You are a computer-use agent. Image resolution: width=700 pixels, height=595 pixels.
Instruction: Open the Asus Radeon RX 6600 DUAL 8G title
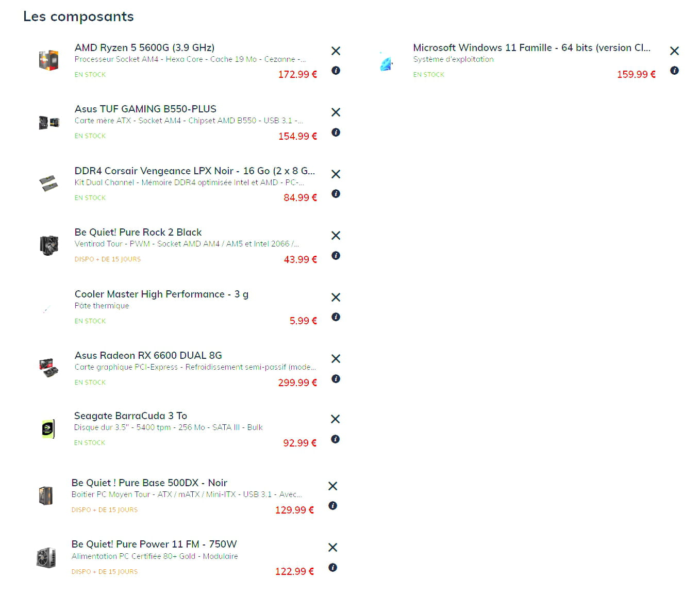pyautogui.click(x=148, y=355)
